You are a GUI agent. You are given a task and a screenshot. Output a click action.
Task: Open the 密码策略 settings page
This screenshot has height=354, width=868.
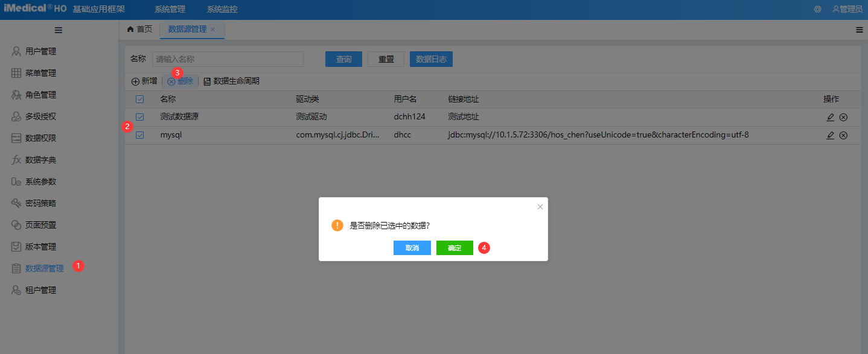point(40,203)
